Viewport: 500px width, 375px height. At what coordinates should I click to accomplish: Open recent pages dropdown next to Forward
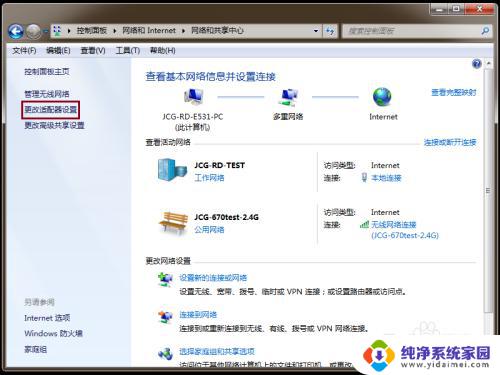46,31
